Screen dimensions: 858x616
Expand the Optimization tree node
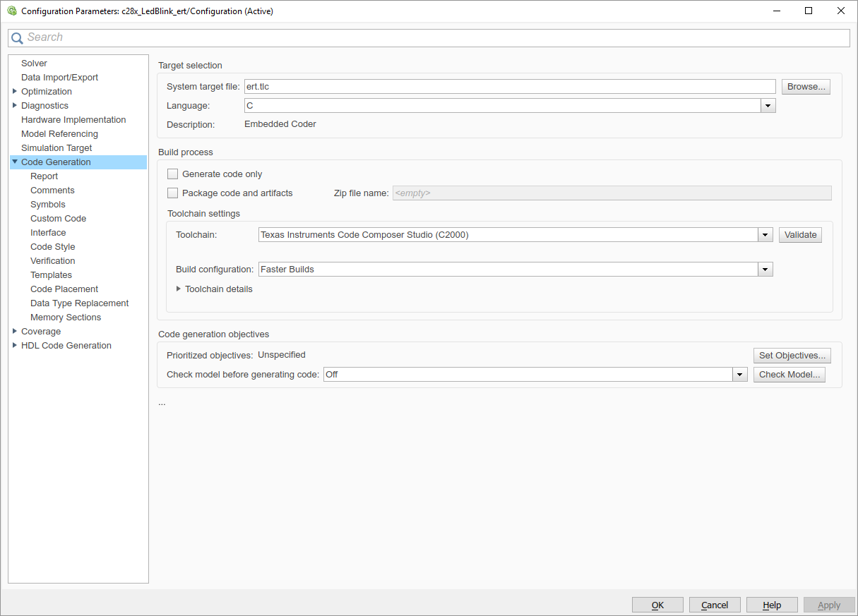point(15,91)
